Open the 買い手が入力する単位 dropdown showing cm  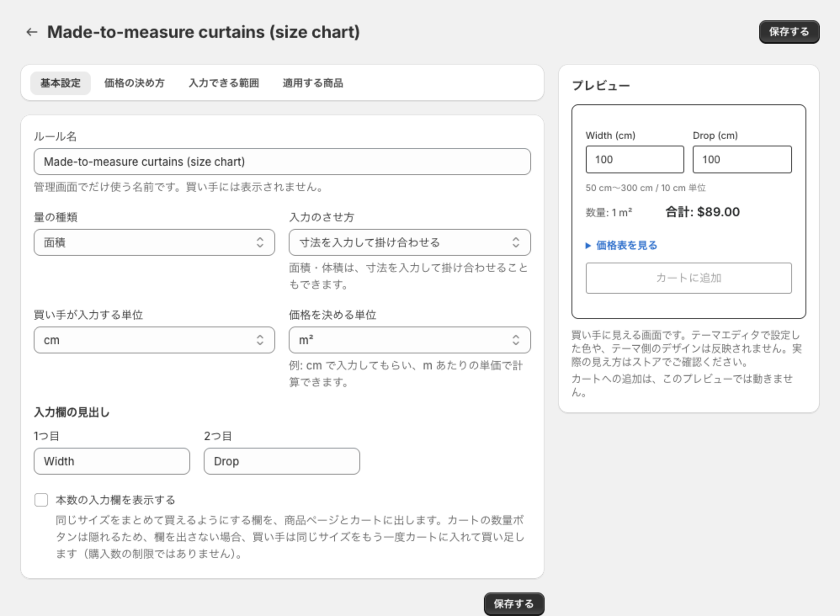(154, 340)
